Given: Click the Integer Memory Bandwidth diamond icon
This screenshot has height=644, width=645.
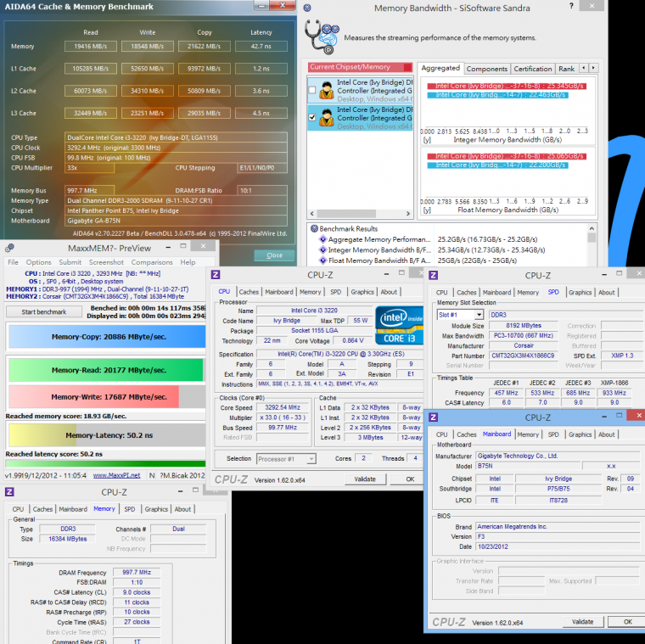Looking at the screenshot, I should 322,250.
